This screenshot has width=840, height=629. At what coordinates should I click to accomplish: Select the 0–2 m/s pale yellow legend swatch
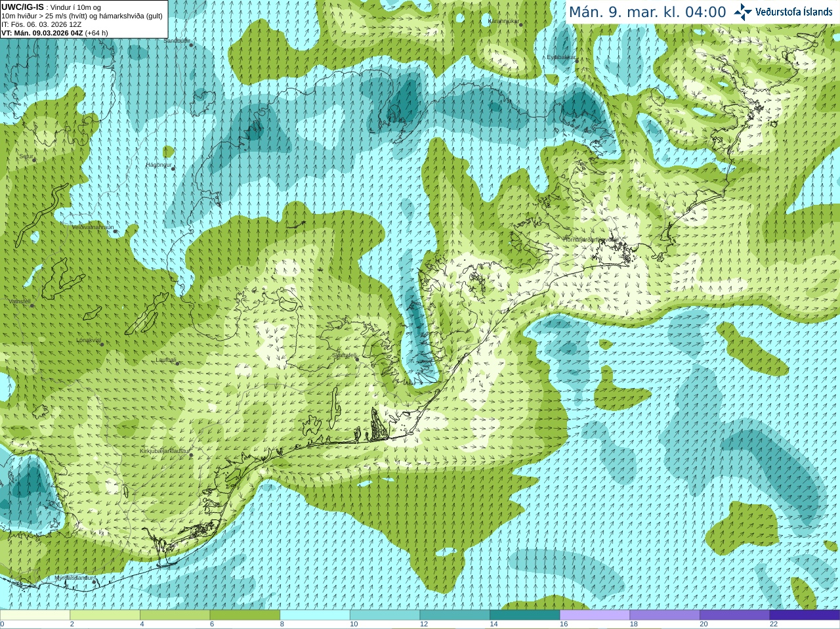point(35,615)
